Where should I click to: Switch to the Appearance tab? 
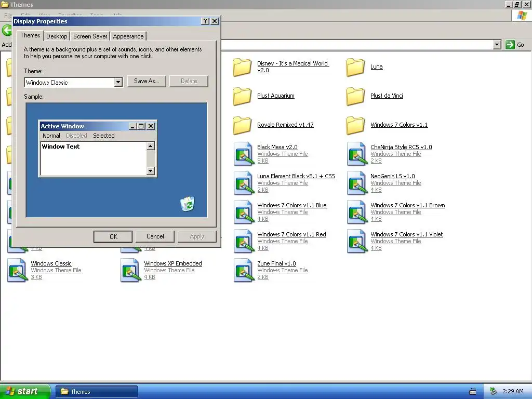128,36
